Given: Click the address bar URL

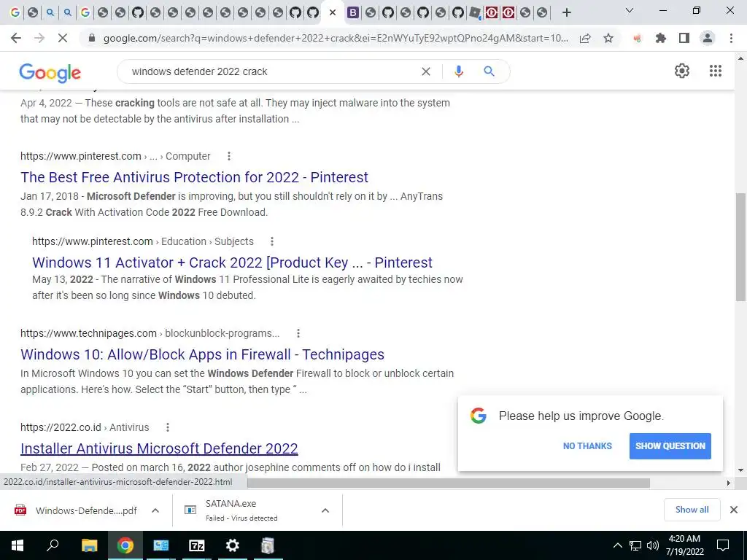Looking at the screenshot, I should (336, 38).
